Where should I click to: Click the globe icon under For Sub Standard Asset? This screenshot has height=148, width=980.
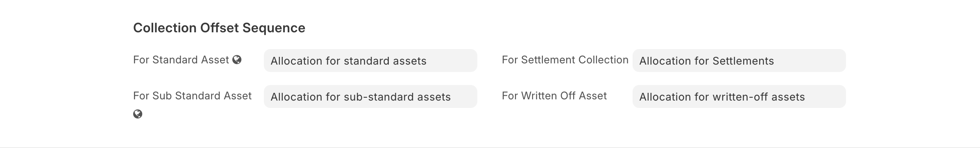coord(138,114)
